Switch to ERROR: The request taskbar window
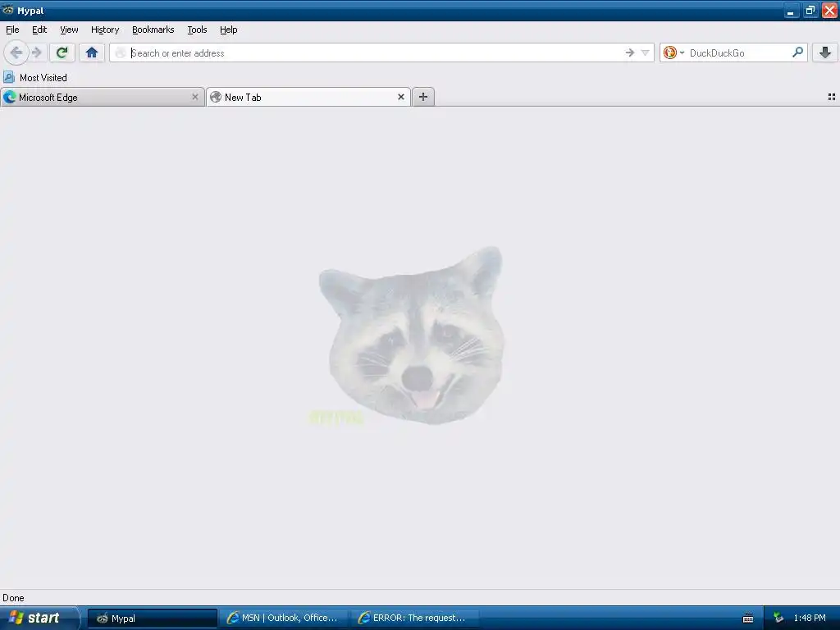840x630 pixels. (x=414, y=619)
